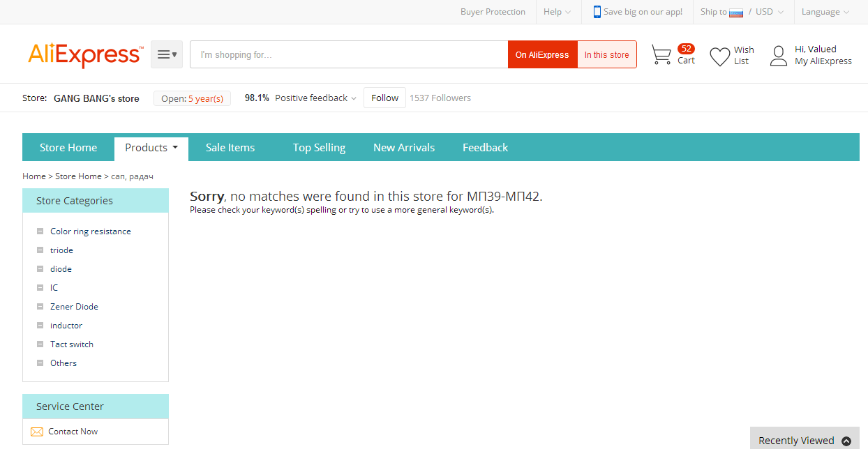Collapse the Color ring resistance category icon

40,231
